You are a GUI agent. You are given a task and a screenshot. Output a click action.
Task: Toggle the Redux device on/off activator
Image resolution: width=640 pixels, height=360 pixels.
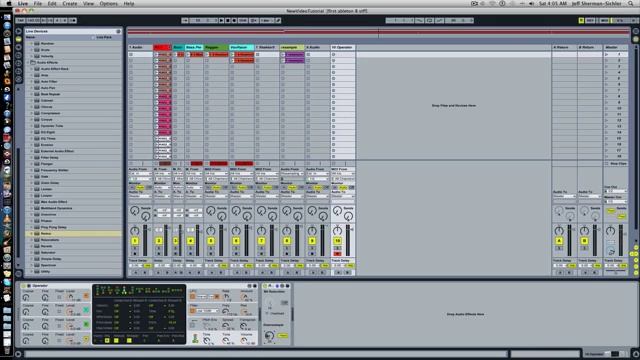coord(264,286)
